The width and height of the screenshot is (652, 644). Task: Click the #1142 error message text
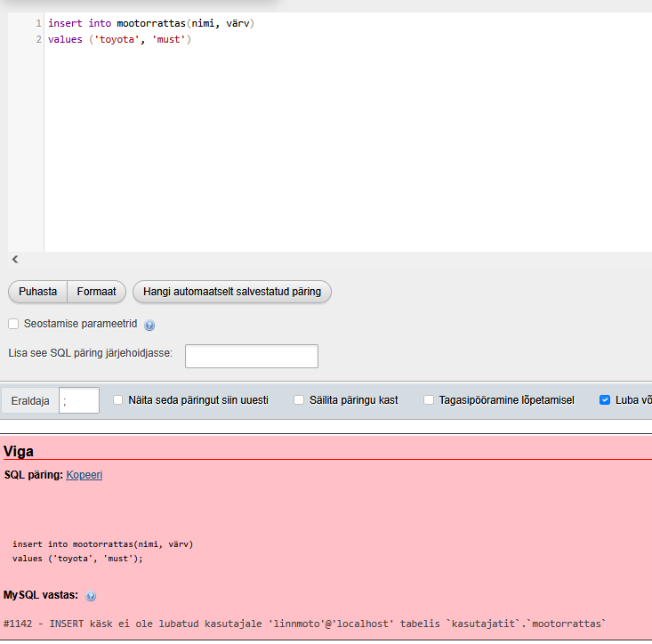[304, 624]
